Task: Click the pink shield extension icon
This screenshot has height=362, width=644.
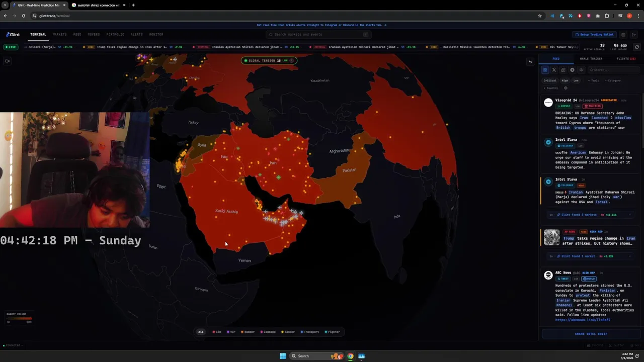Action: 589,16
